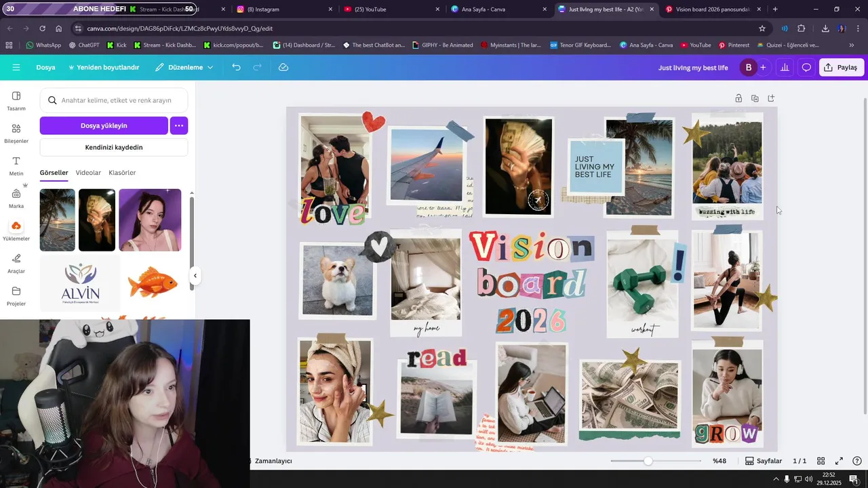Click Yeniden boyutlandır resize option
The width and height of the screenshot is (868, 488).
tap(104, 67)
